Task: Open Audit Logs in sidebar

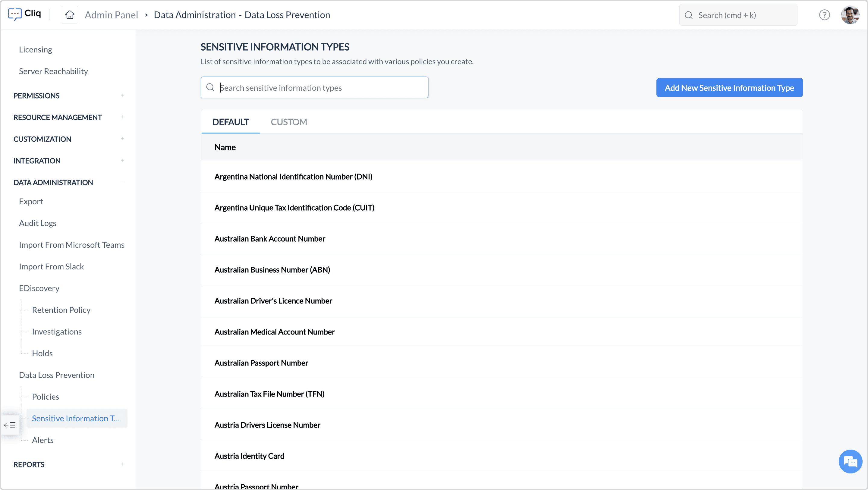Action: click(37, 223)
